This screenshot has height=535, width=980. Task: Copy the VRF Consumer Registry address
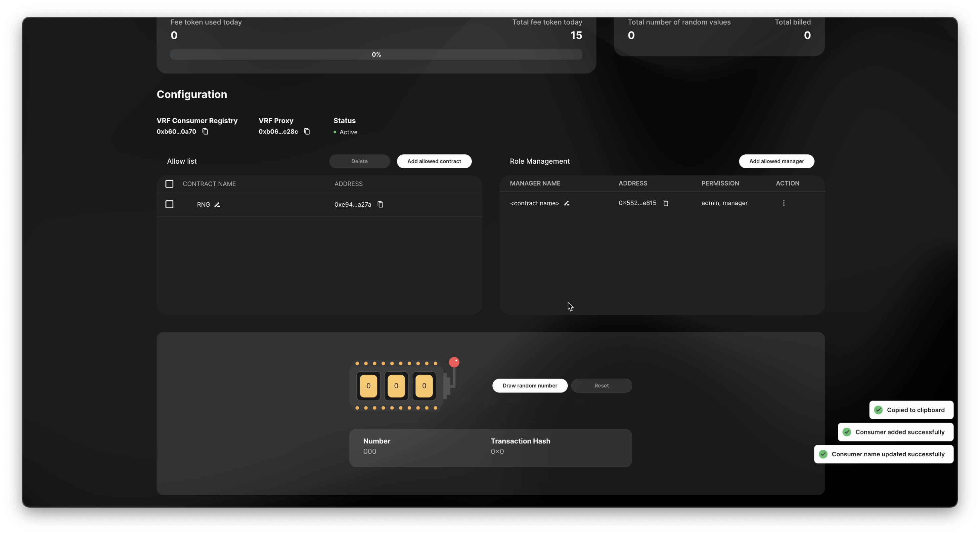click(205, 132)
